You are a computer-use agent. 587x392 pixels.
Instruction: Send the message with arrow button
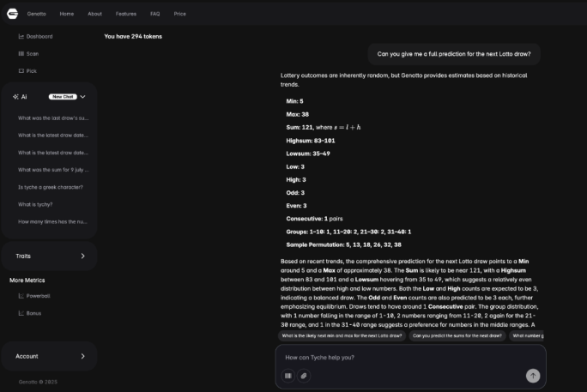(x=533, y=375)
